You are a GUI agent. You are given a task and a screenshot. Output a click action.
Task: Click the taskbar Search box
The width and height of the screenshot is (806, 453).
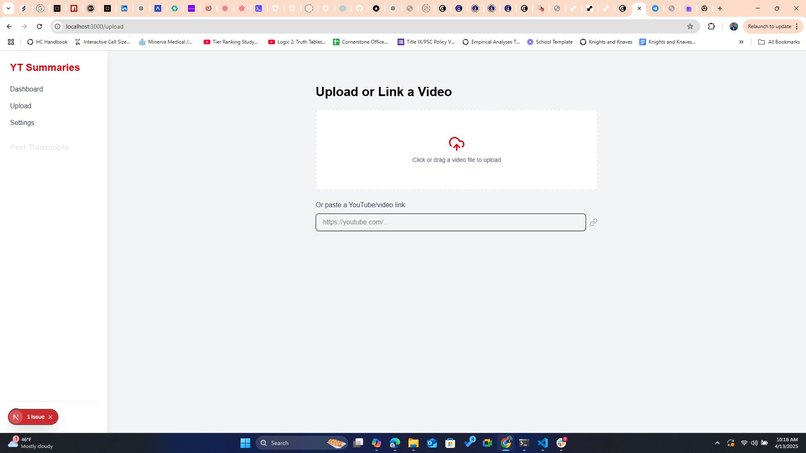[301, 443]
